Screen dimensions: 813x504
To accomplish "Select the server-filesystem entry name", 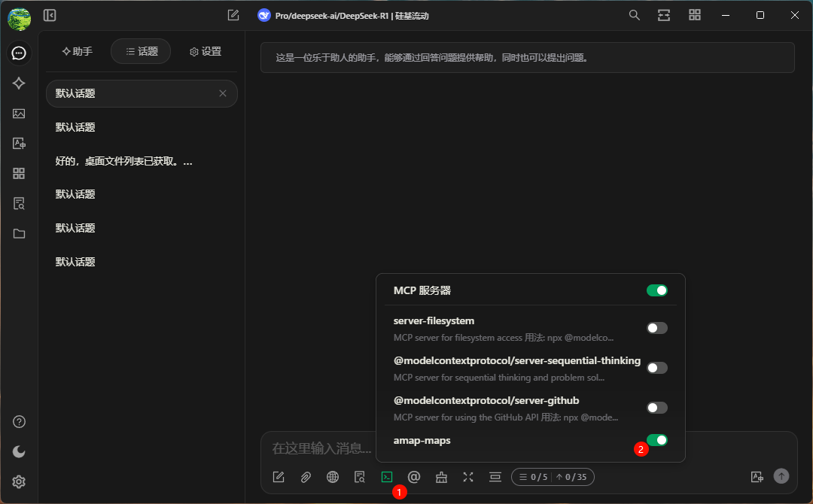I will [x=434, y=320].
